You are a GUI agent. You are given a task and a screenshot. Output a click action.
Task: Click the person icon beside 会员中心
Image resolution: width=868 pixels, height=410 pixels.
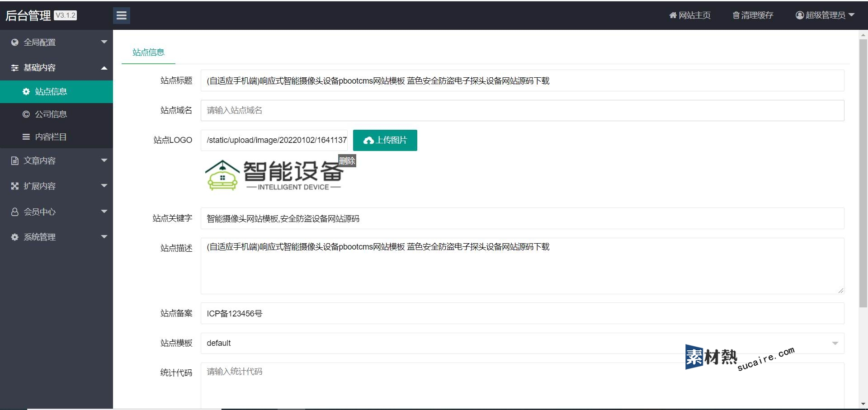(15, 212)
